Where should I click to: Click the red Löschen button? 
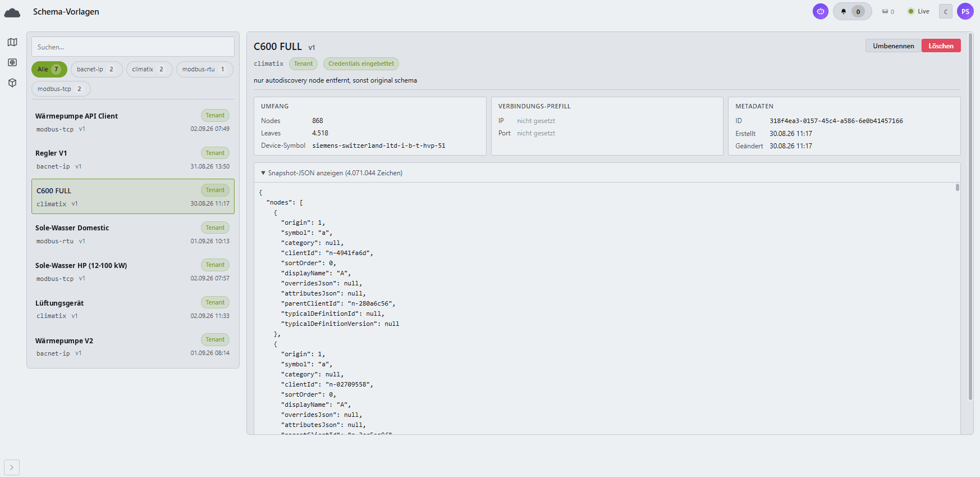pyautogui.click(x=941, y=46)
